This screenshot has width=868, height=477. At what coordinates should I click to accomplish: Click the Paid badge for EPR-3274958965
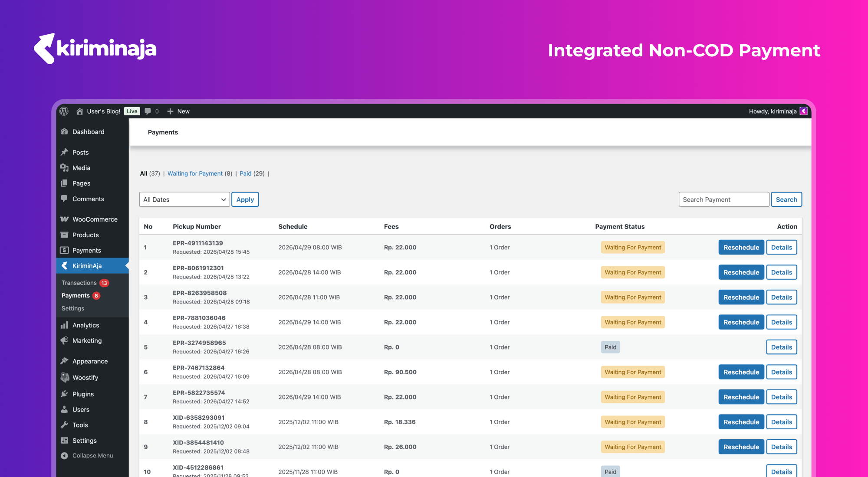610,347
